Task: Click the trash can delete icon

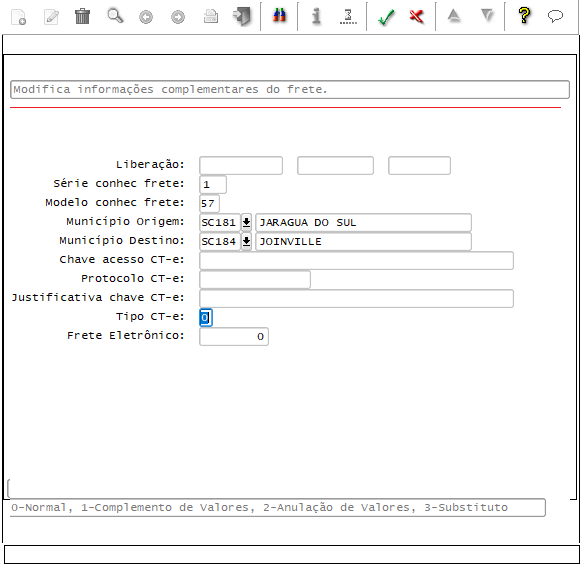Action: click(82, 16)
